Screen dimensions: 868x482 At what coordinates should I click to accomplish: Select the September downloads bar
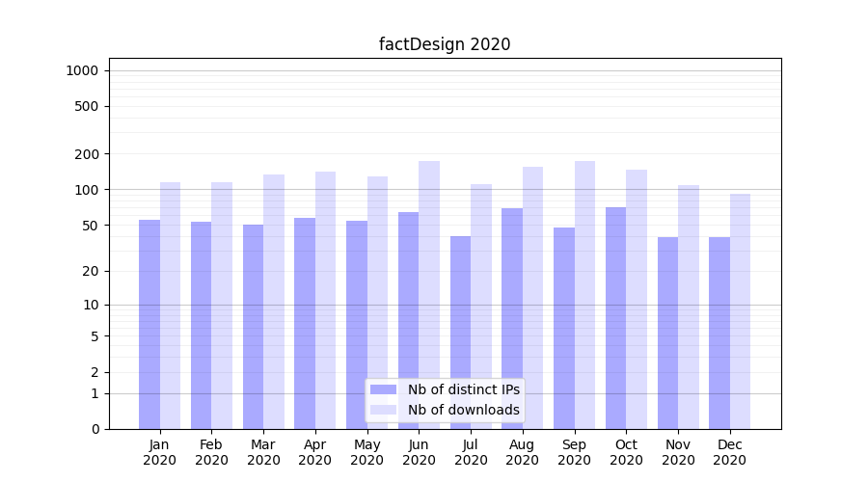point(584,294)
